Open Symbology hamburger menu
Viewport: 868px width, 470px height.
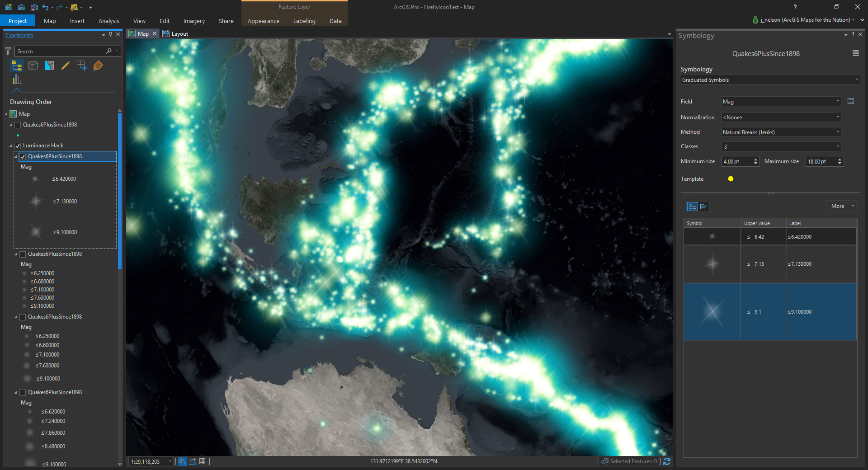point(856,53)
